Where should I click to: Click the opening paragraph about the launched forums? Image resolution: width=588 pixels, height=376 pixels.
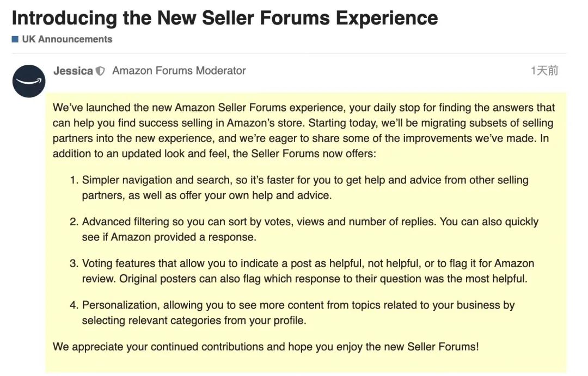pos(304,131)
